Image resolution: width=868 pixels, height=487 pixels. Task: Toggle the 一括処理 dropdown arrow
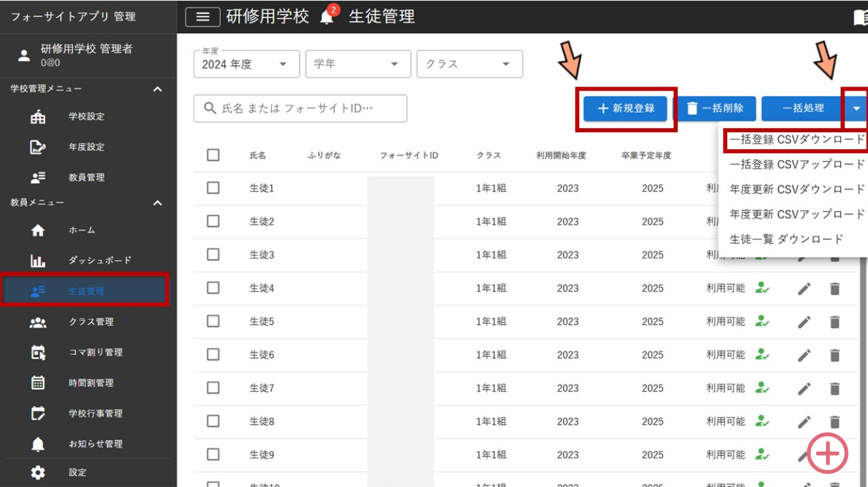coord(857,109)
